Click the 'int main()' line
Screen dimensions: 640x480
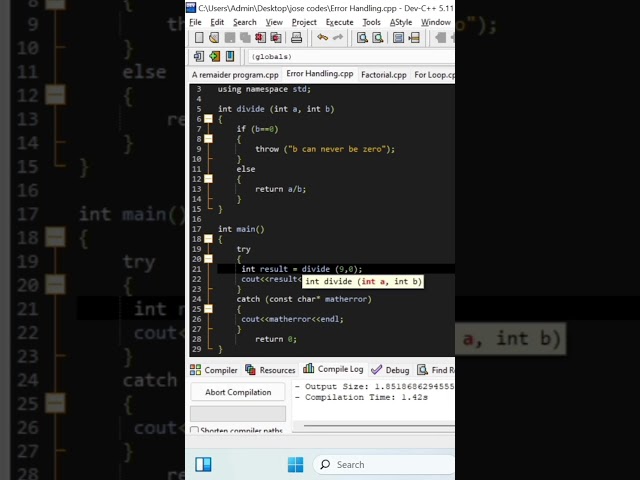click(x=241, y=229)
